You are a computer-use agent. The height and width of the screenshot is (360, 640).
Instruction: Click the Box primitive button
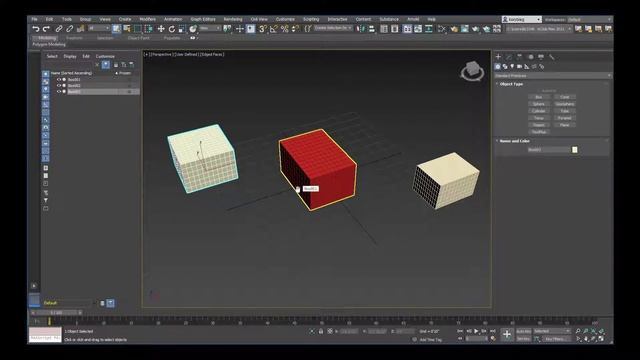539,97
